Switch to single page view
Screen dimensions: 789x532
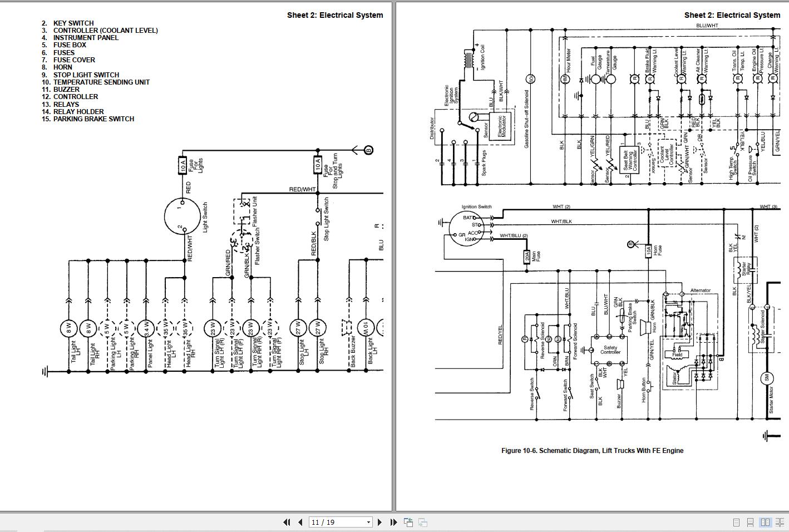pos(736,522)
